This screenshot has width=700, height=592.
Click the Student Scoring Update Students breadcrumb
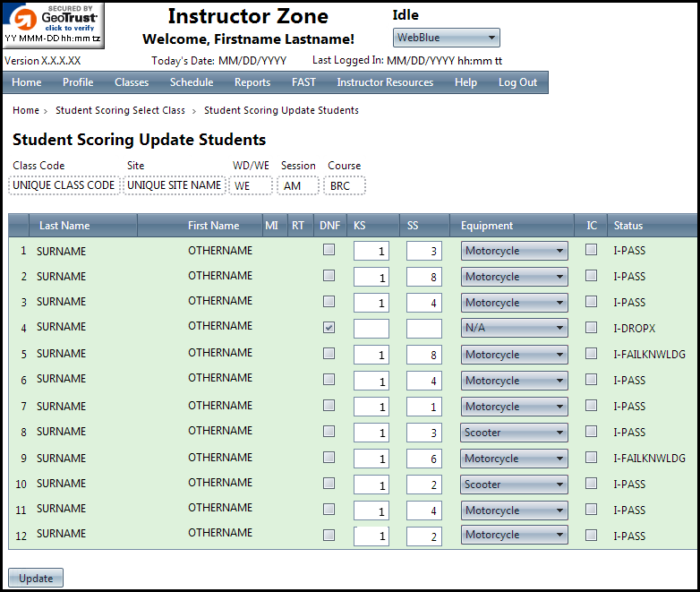(x=281, y=110)
